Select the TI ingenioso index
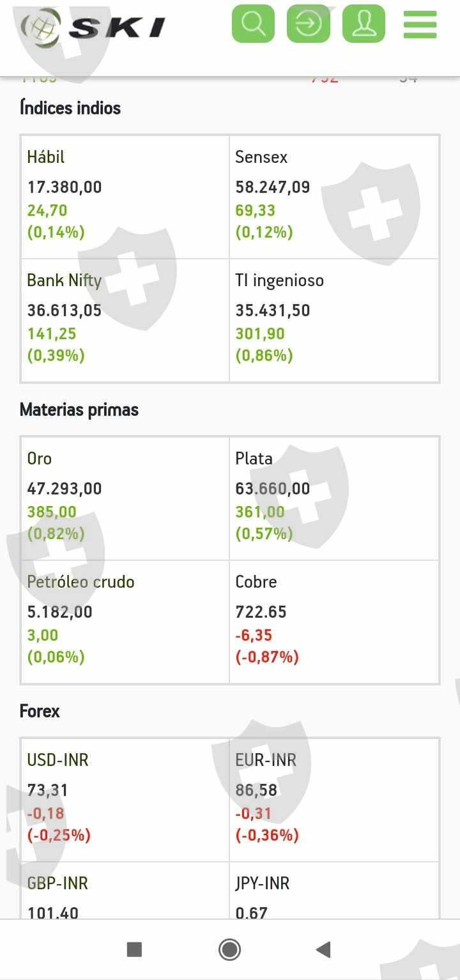 334,320
